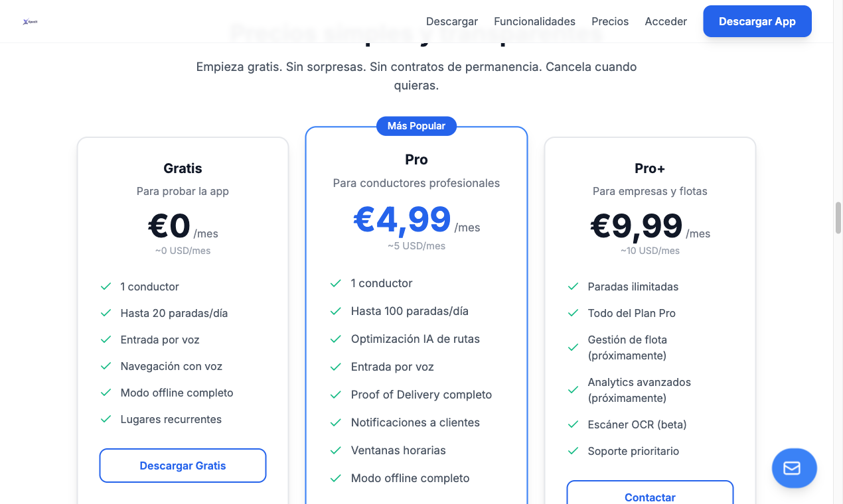Click checkmark icon beside "Paradas ilimitadas"

573,286
